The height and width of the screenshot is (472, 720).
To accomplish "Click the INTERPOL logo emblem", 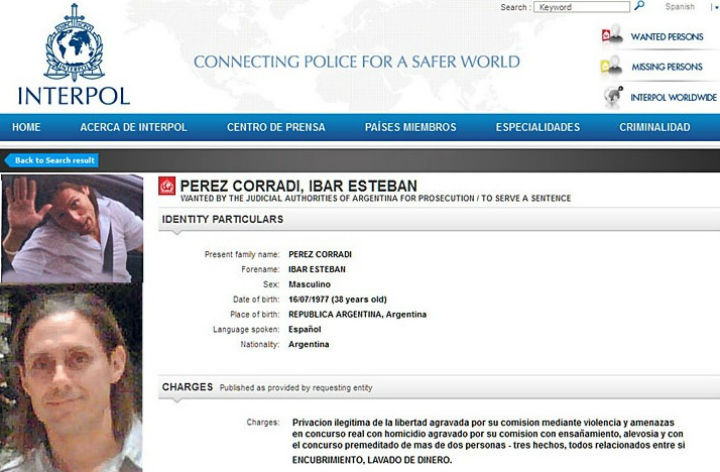I will [x=74, y=42].
